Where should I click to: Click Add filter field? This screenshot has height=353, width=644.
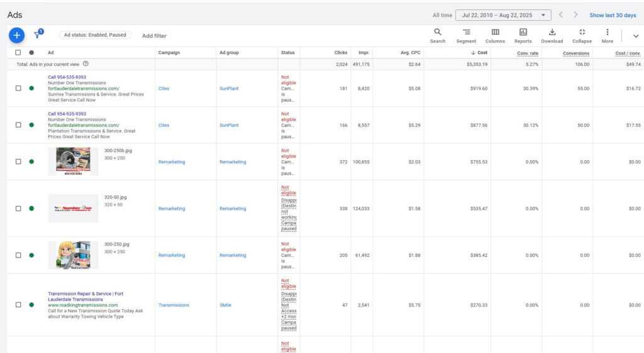point(154,36)
